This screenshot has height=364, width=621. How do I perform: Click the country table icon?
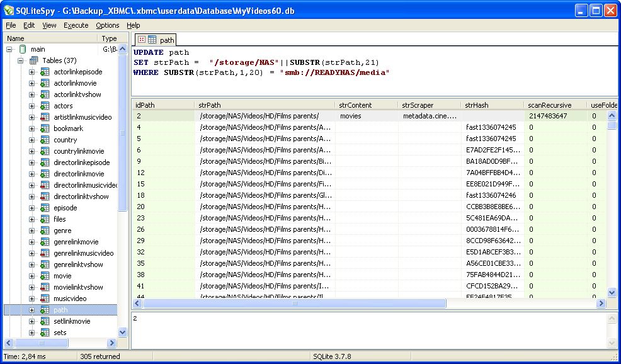45,140
